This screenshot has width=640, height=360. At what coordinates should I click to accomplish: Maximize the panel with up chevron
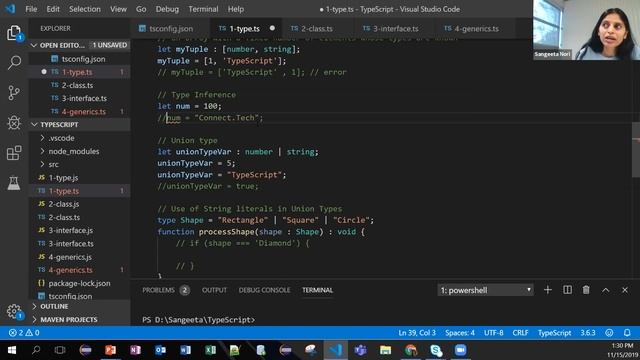pyautogui.click(x=606, y=290)
